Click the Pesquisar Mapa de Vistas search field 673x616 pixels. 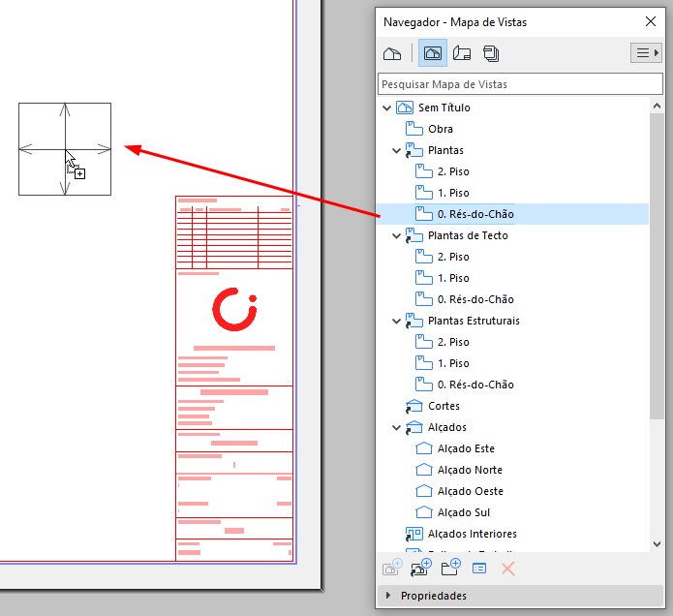point(520,84)
